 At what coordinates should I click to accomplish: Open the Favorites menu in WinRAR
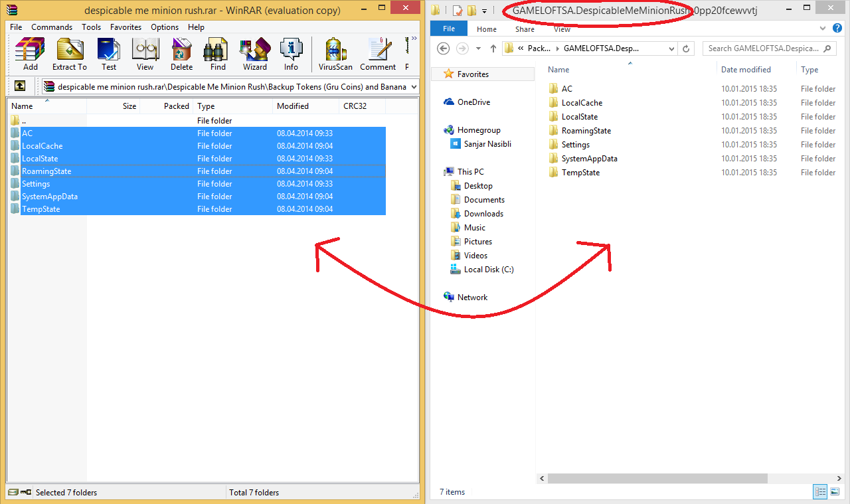tap(126, 27)
